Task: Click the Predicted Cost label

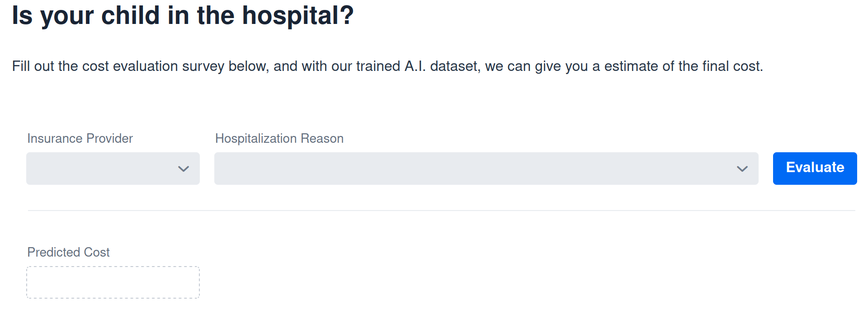Action: (68, 252)
